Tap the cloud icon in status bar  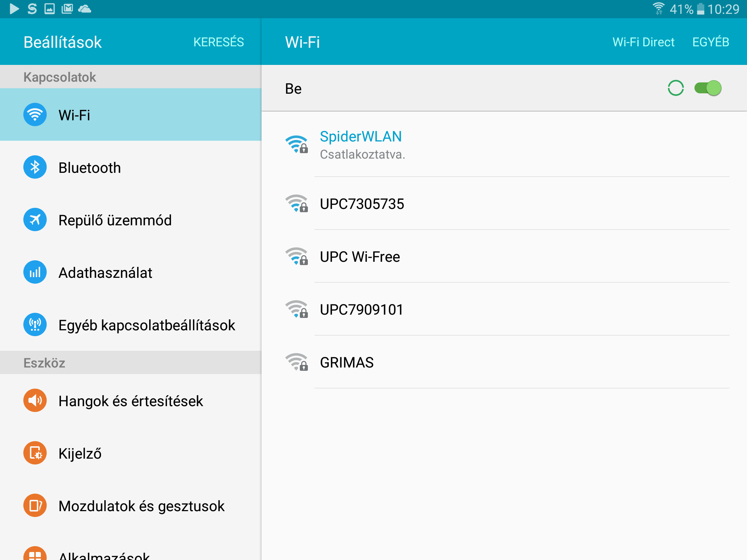tap(85, 9)
